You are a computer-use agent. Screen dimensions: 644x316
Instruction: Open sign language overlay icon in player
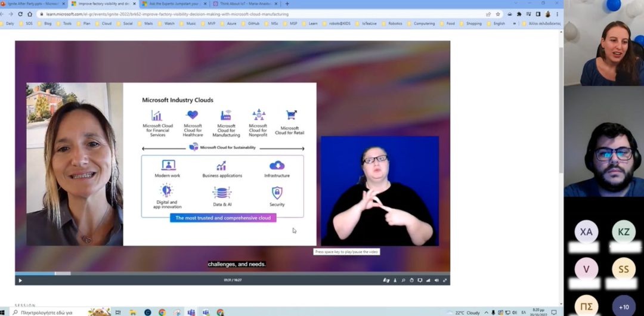coord(386,280)
